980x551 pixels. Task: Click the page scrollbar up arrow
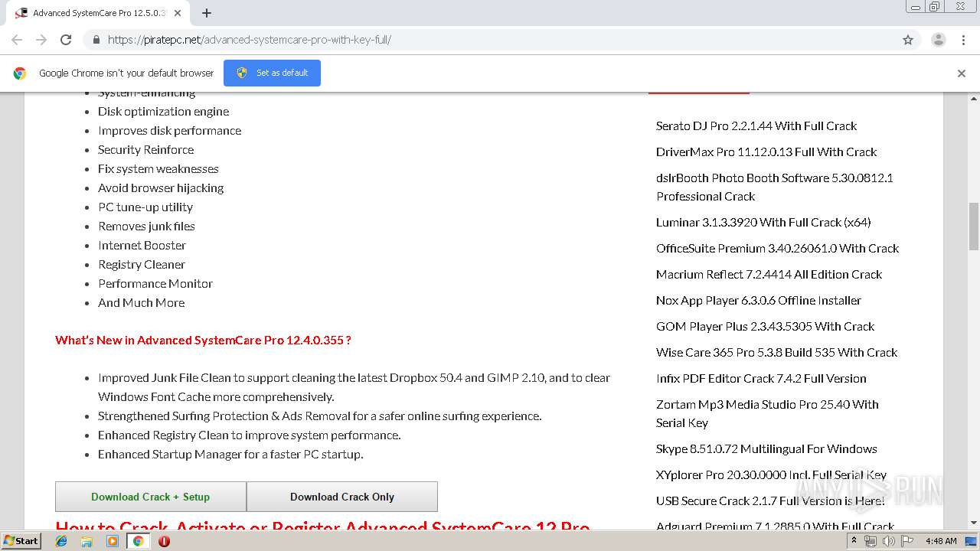(974, 99)
